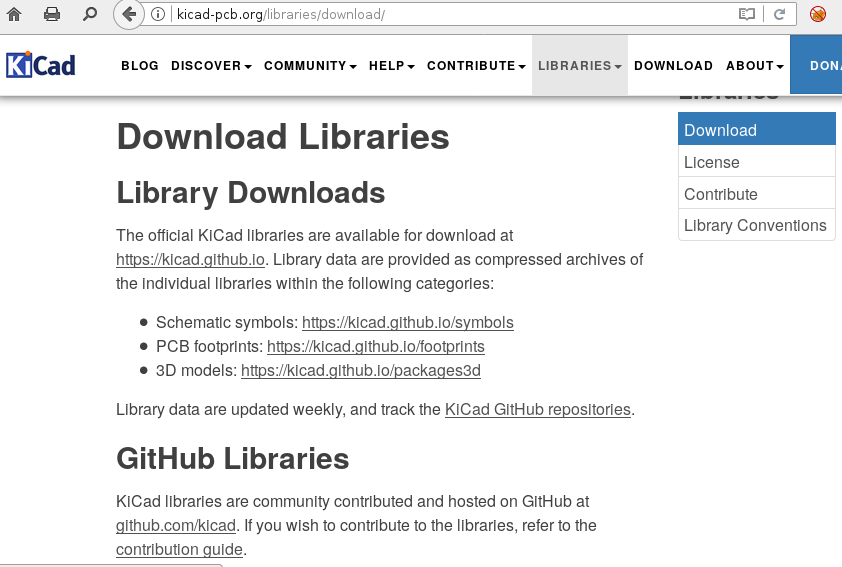Screen dimensions: 842x567
Task: Go back with the back arrow button
Action: (128, 14)
